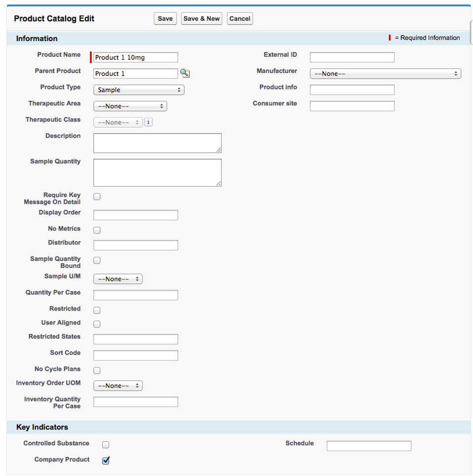
Task: Enable the User Aligned checkbox
Action: [97, 324]
